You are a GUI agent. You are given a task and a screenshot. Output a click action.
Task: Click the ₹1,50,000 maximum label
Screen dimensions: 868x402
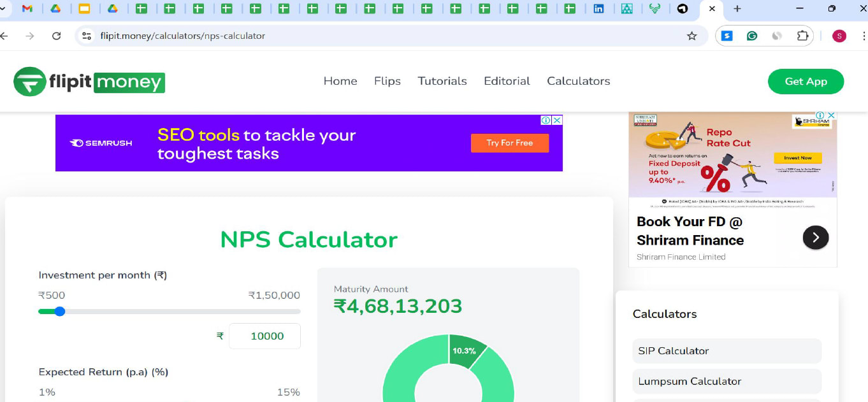pos(274,295)
